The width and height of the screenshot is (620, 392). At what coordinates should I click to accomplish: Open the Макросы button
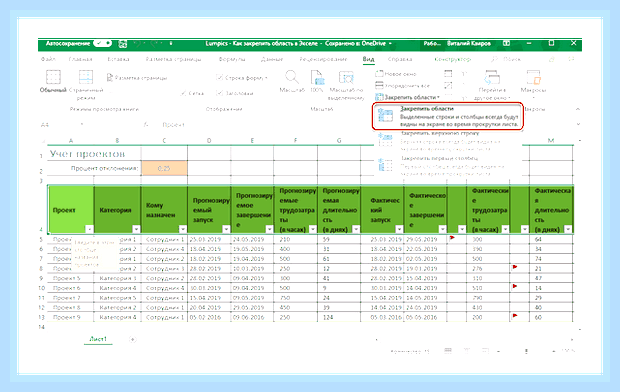[533, 83]
